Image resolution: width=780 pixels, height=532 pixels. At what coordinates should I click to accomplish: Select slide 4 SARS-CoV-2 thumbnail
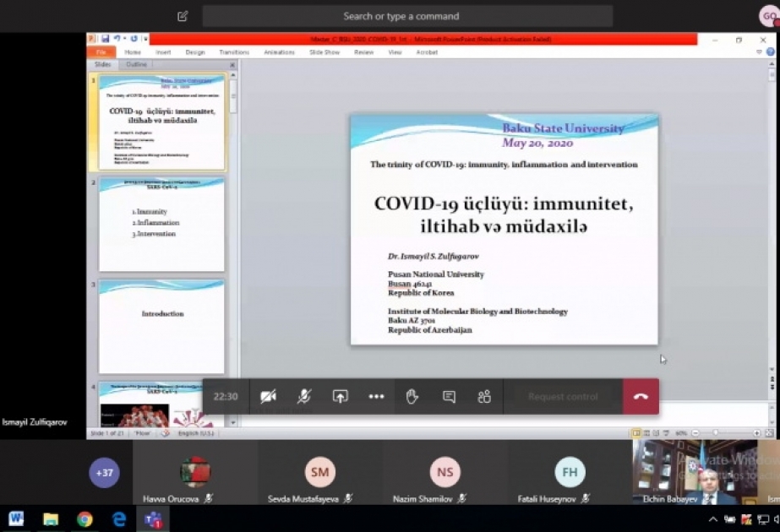pyautogui.click(x=161, y=404)
